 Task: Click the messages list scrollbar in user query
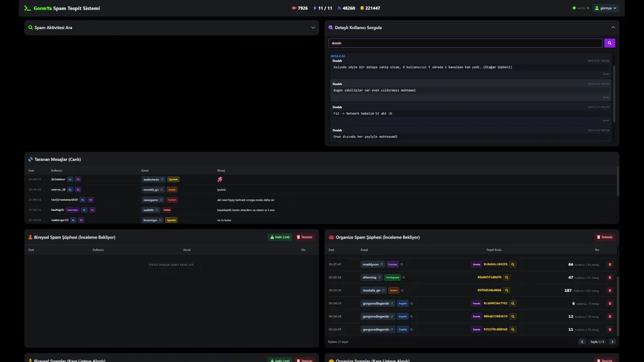click(x=614, y=93)
